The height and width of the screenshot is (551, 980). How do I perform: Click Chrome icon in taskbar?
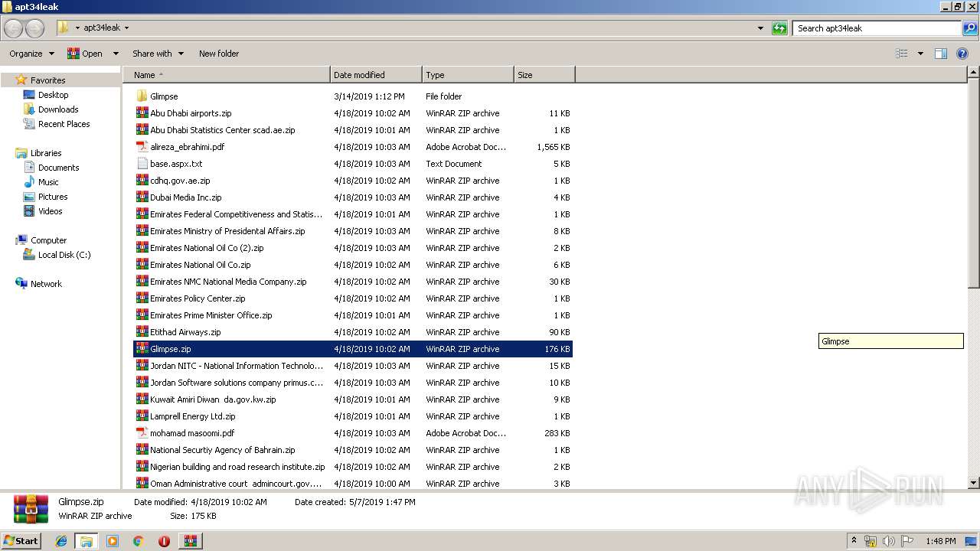(x=138, y=541)
